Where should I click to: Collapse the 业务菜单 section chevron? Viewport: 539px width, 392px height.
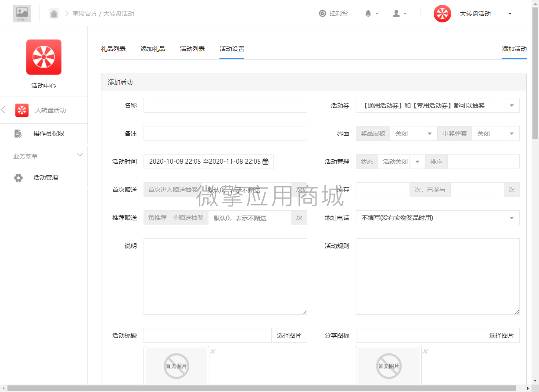click(80, 155)
